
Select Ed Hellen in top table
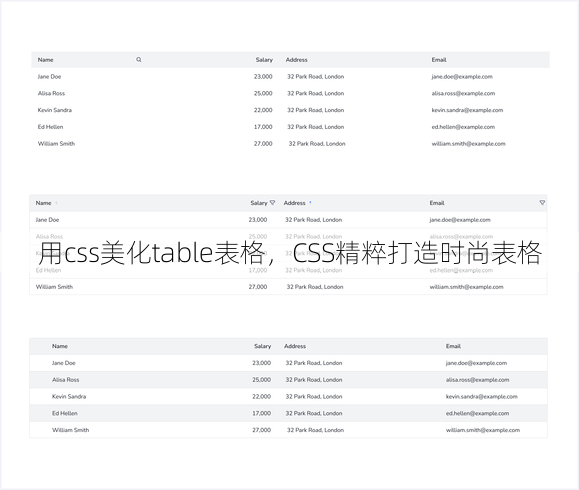click(x=50, y=127)
